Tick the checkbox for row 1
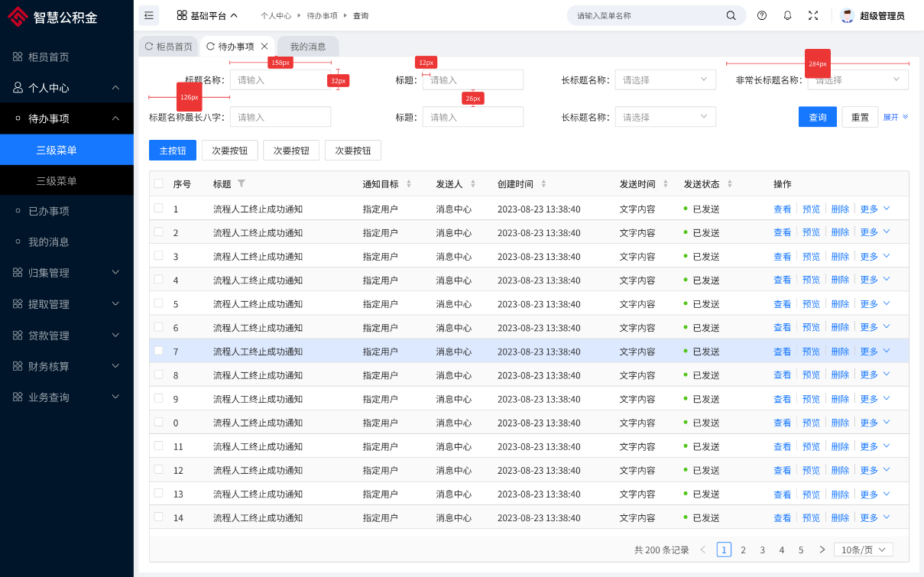924x577 pixels. 158,208
